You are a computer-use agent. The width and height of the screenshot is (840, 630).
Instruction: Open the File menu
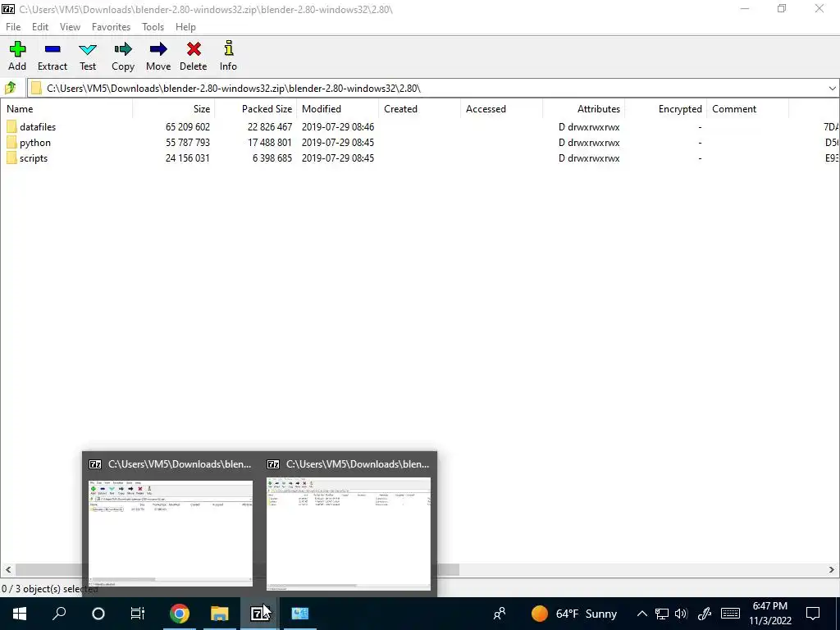pos(13,27)
